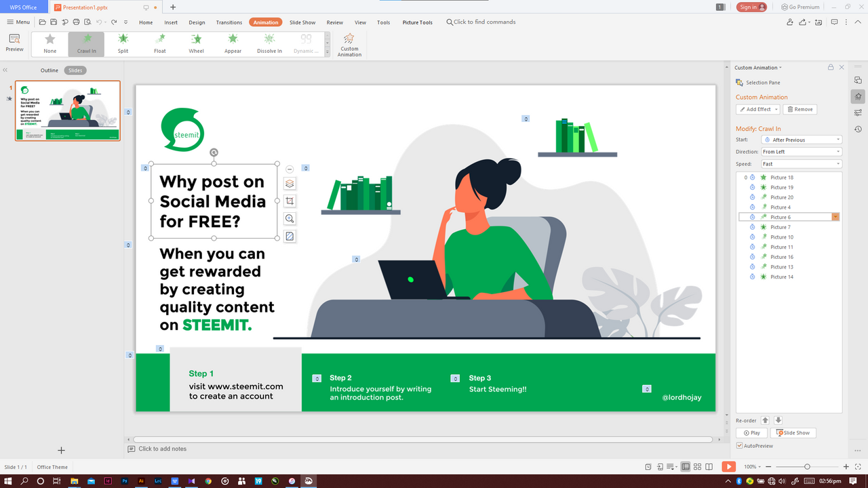Screen dimensions: 868x488
Task: Open the properties sliders sidebar icon
Action: [858, 113]
